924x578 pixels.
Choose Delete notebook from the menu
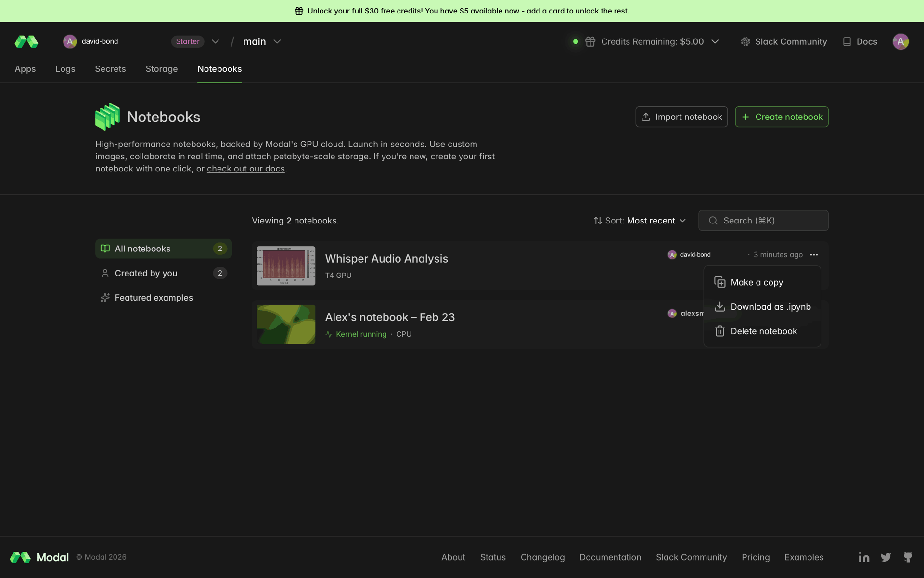point(762,331)
